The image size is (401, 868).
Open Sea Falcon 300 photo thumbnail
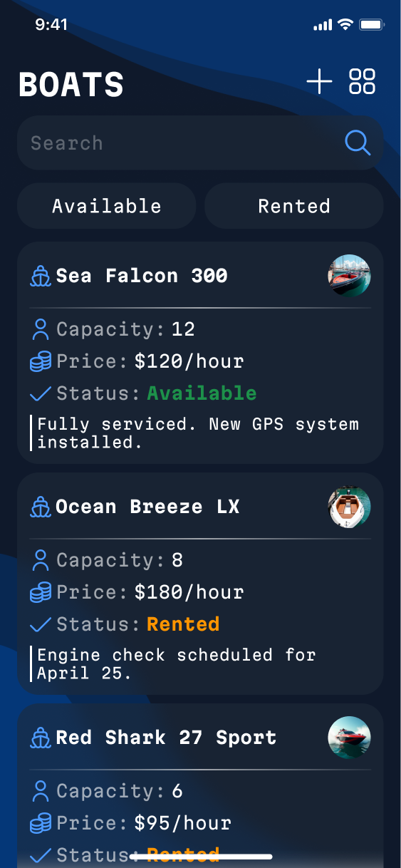(x=349, y=276)
